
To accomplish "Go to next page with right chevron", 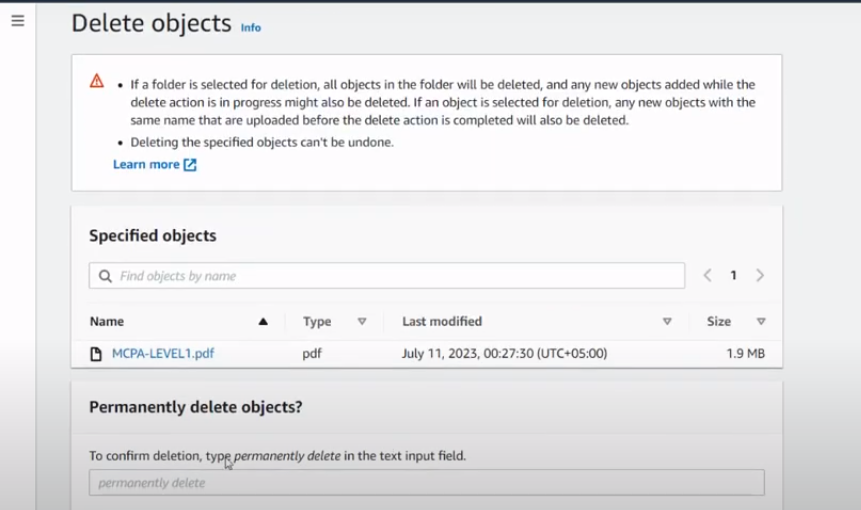I will [760, 276].
